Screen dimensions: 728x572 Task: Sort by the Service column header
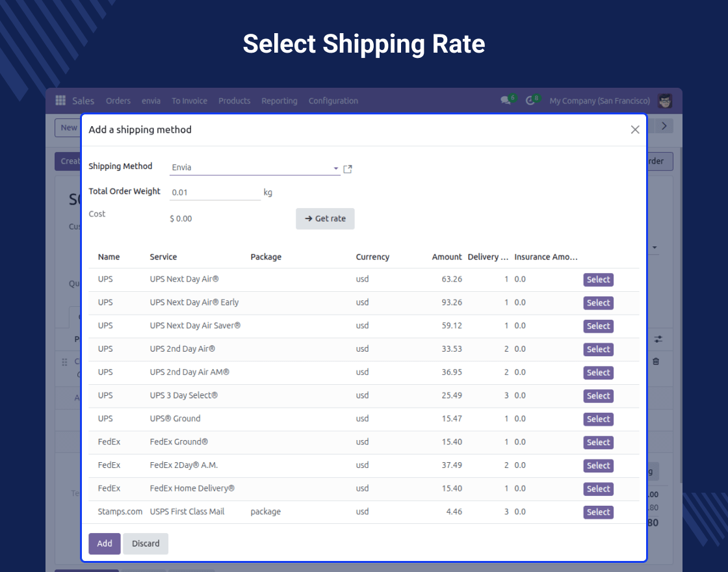(x=163, y=257)
